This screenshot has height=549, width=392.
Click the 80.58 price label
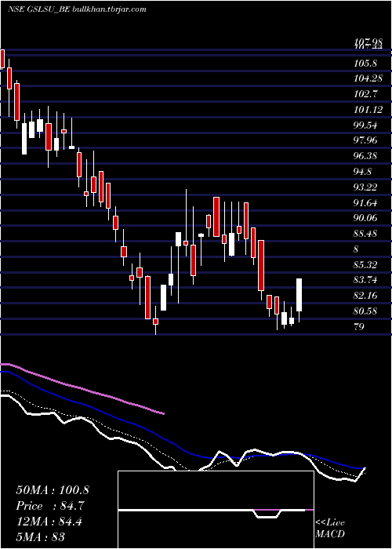pyautogui.click(x=367, y=311)
